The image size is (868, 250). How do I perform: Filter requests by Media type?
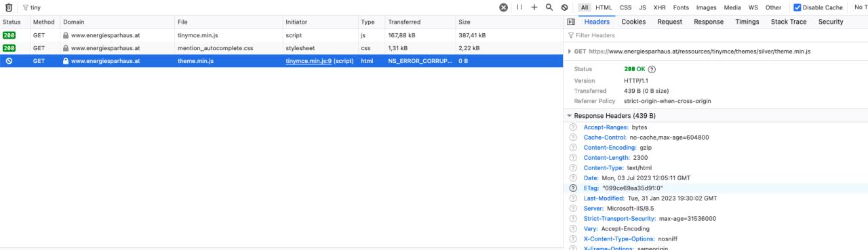[x=732, y=7]
